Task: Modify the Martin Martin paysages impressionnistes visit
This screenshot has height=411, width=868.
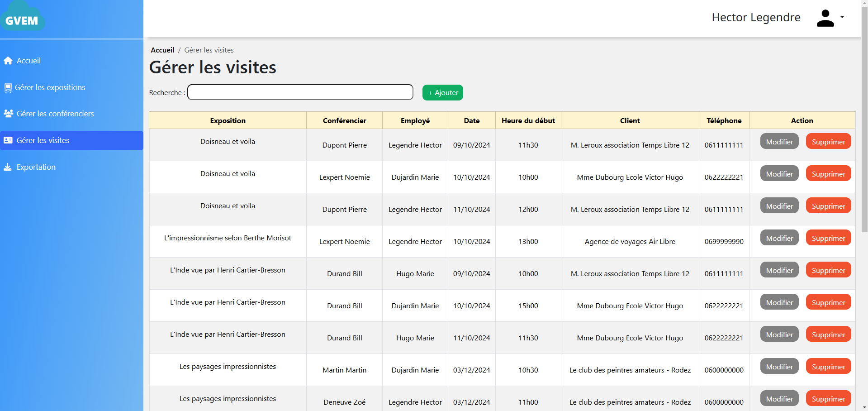Action: tap(778, 366)
